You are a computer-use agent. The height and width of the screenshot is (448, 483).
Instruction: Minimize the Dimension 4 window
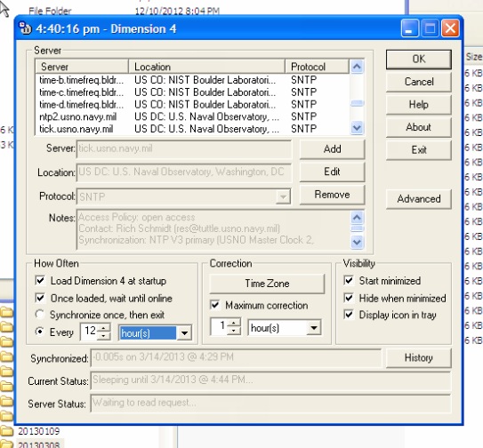(409, 28)
